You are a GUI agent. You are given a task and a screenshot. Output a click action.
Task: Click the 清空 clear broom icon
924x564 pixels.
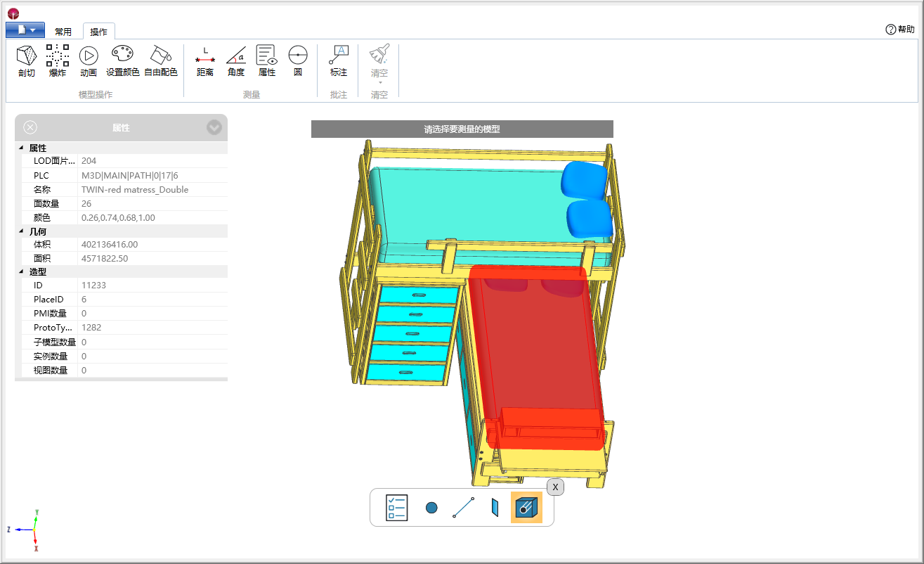coord(379,54)
